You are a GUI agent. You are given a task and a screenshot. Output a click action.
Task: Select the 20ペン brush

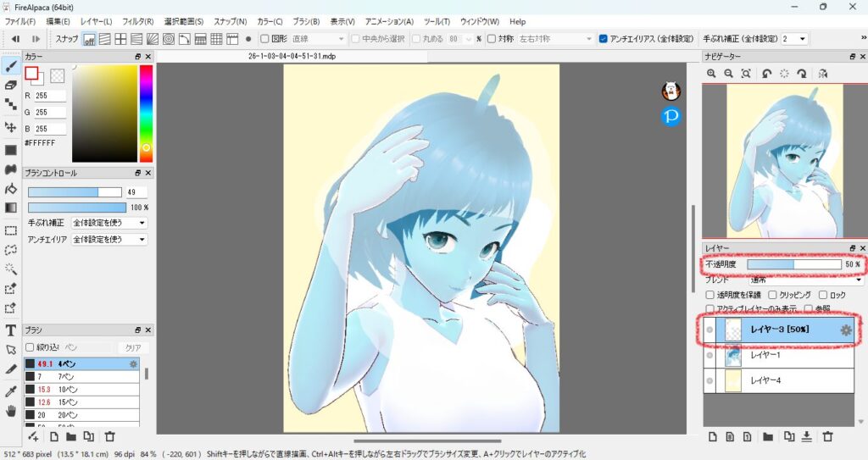[81, 414]
